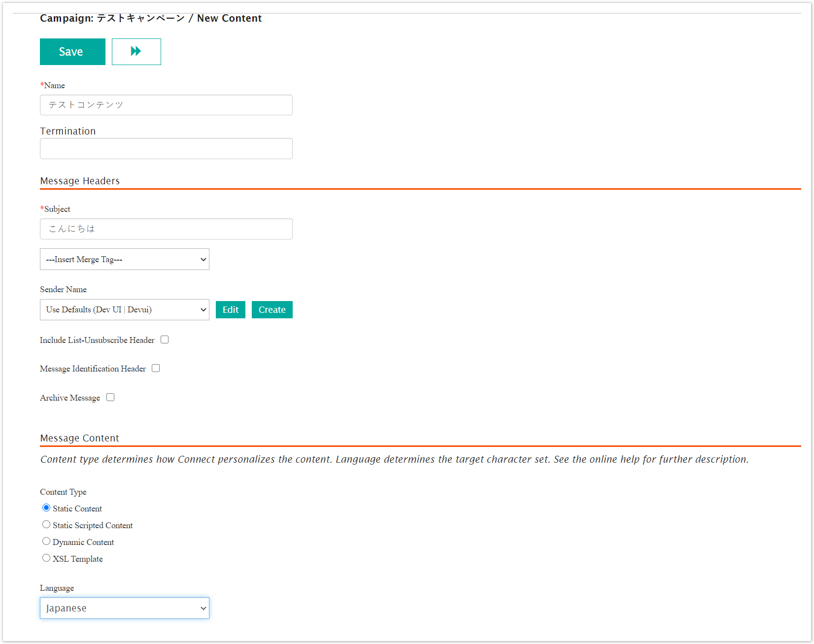Screen dimensions: 814x644
Task: Click the double-arrow next step button
Action: 136,52
